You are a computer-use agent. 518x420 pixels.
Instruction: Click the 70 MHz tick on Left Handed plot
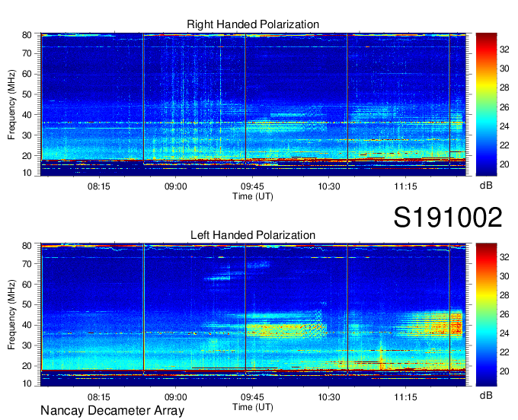(27, 263)
